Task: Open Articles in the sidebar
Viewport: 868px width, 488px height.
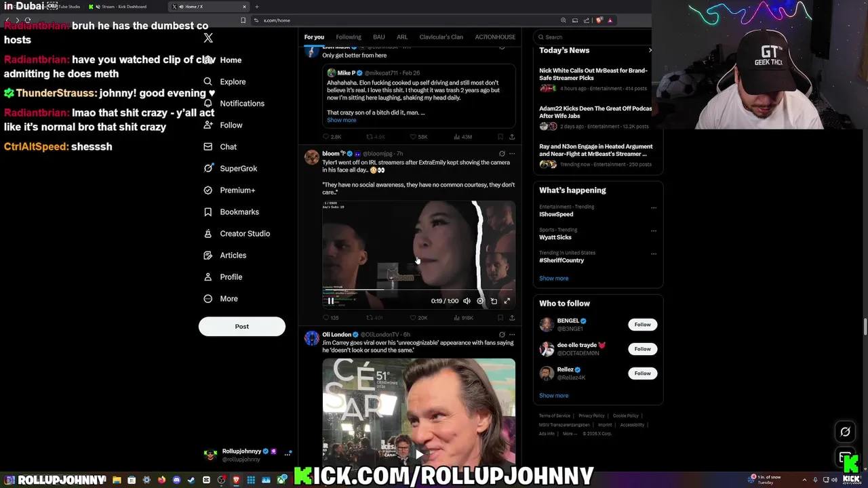Action: [x=225, y=256]
